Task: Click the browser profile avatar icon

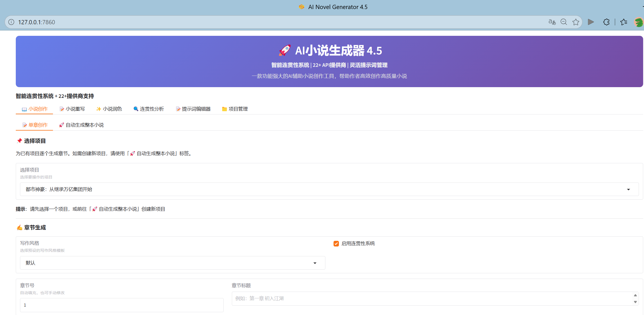Action: [639, 22]
